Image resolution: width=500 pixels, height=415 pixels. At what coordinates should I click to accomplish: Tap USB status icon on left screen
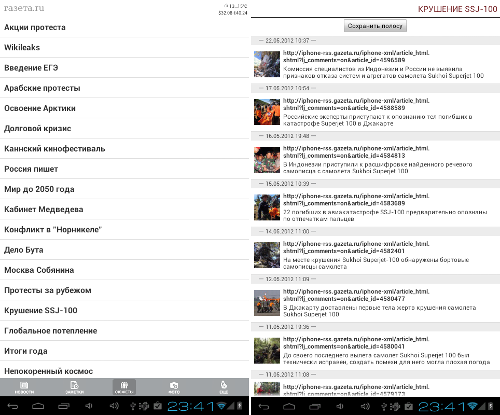point(133,406)
